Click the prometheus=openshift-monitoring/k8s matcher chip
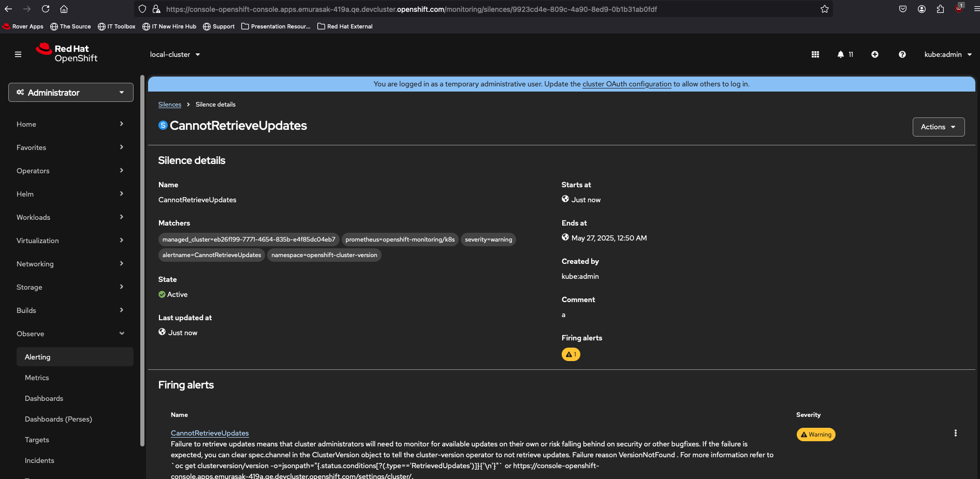 [400, 239]
